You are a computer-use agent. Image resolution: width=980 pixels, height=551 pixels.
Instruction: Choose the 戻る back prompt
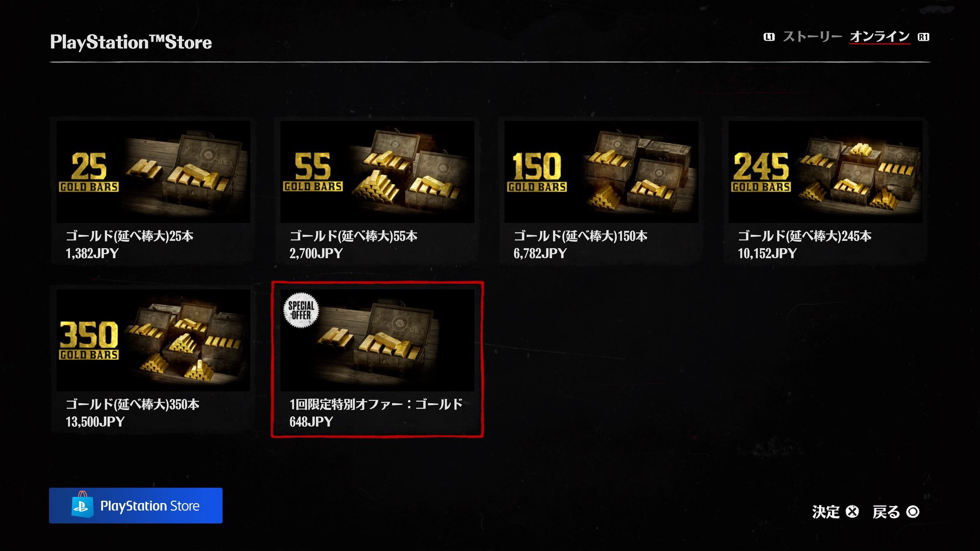886,512
